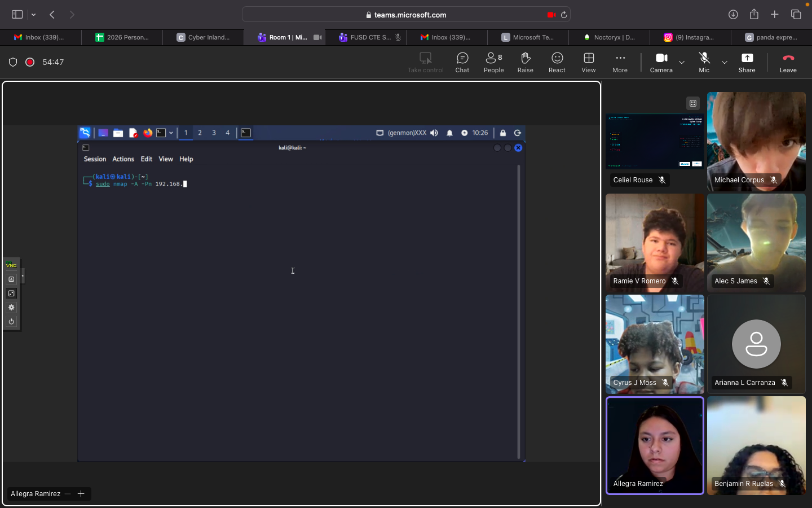Open More meeting options

click(x=620, y=62)
